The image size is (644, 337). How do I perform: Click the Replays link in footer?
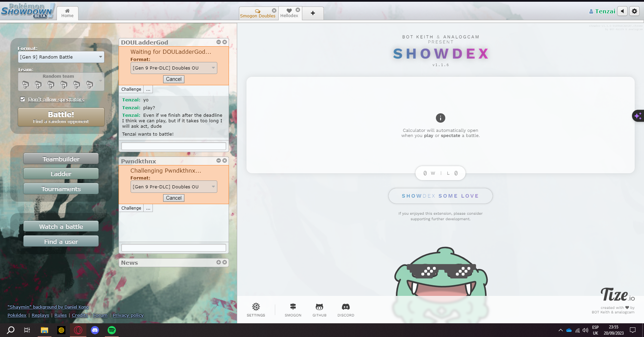[x=40, y=315]
